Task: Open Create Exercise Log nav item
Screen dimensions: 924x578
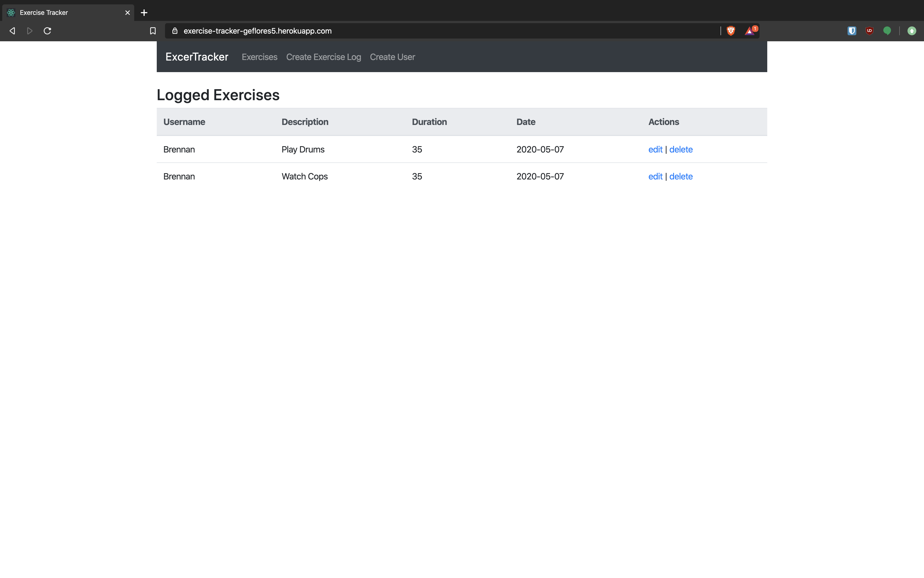Action: click(323, 57)
